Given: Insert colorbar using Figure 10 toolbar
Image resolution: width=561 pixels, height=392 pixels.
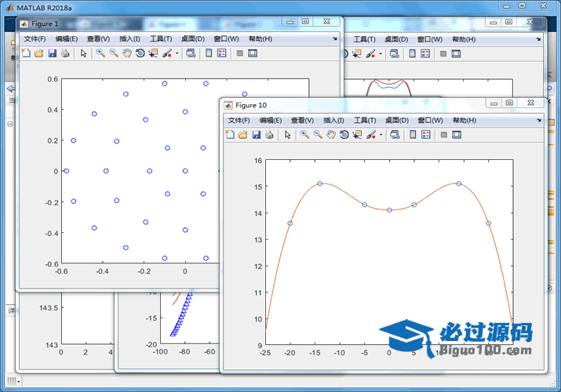Looking at the screenshot, I should [x=413, y=135].
